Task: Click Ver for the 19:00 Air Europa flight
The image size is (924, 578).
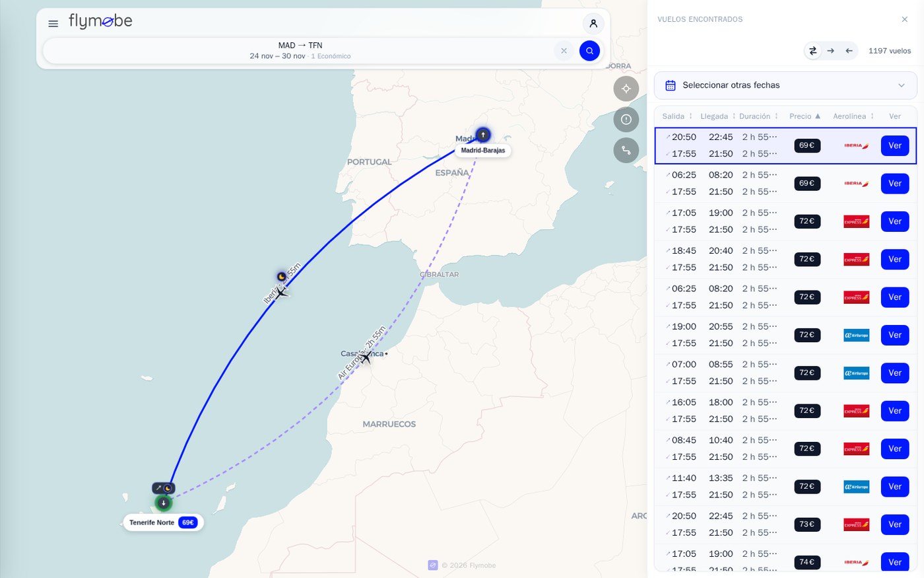Action: click(x=895, y=335)
